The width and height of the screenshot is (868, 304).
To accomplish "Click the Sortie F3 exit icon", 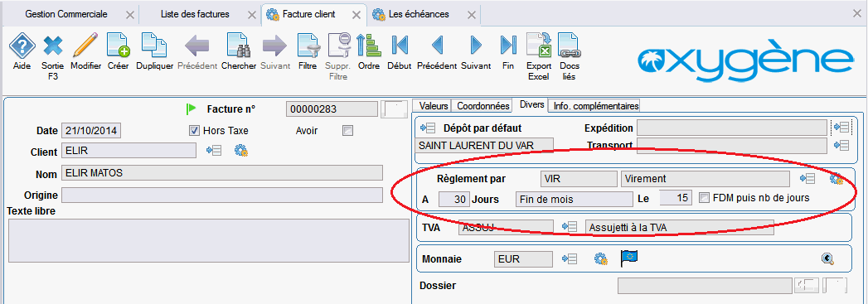I will [53, 45].
